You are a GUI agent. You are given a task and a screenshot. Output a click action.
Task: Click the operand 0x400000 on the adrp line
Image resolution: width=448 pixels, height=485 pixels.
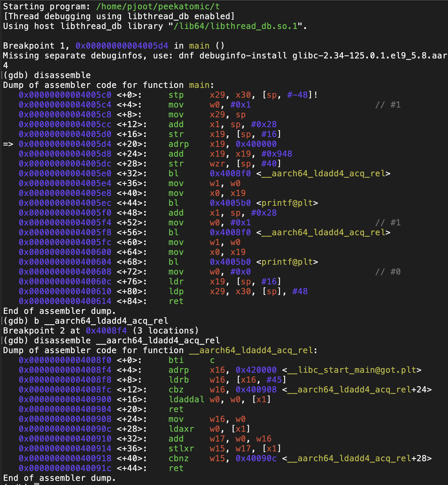(x=256, y=144)
